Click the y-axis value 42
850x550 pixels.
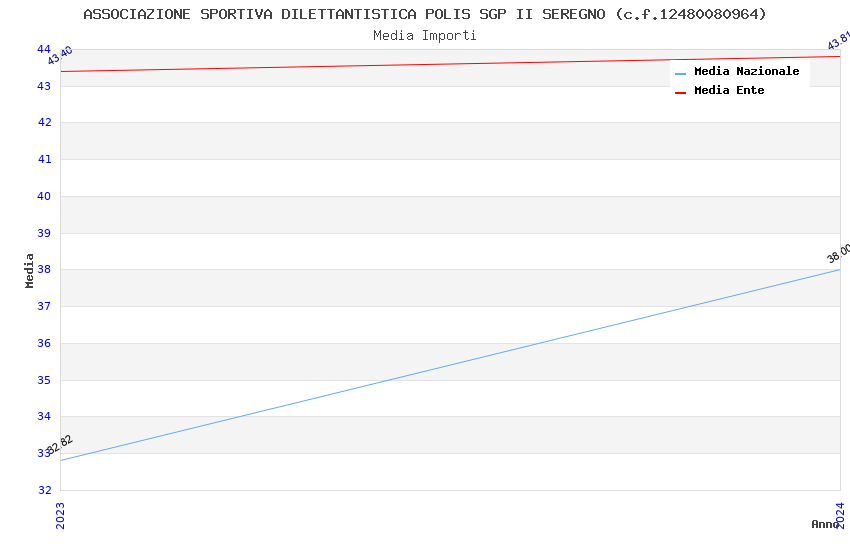(44, 122)
